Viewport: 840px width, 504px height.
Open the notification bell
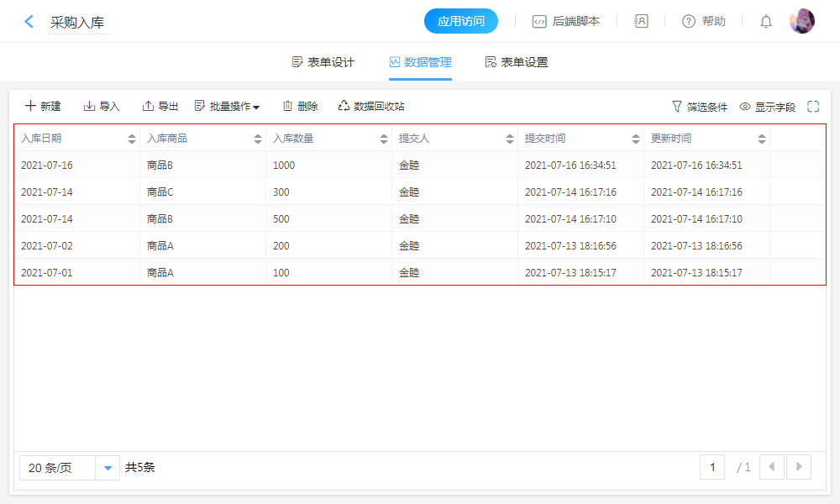[x=766, y=22]
